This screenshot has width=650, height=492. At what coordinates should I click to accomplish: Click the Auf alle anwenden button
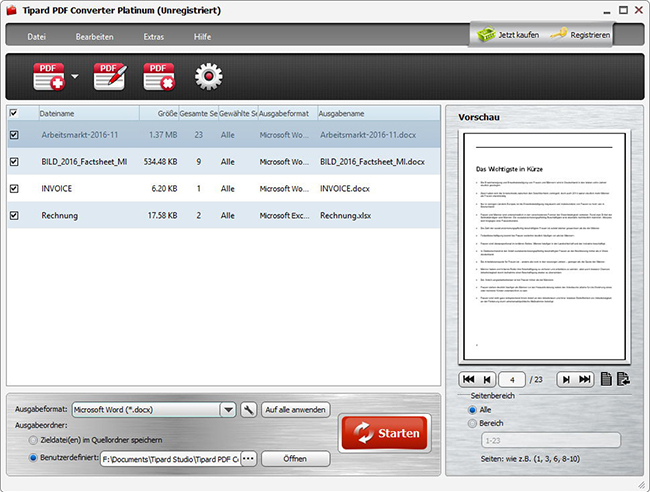click(x=296, y=410)
